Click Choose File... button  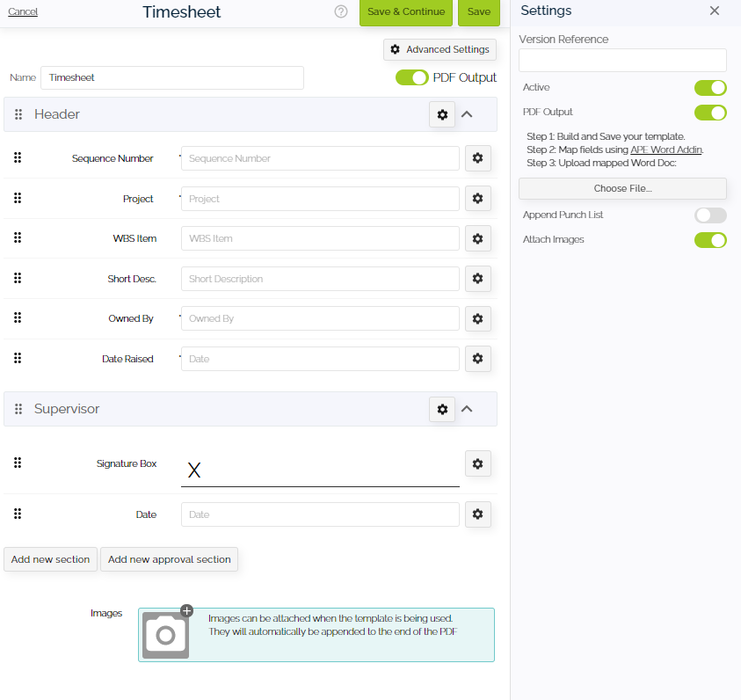pos(622,188)
